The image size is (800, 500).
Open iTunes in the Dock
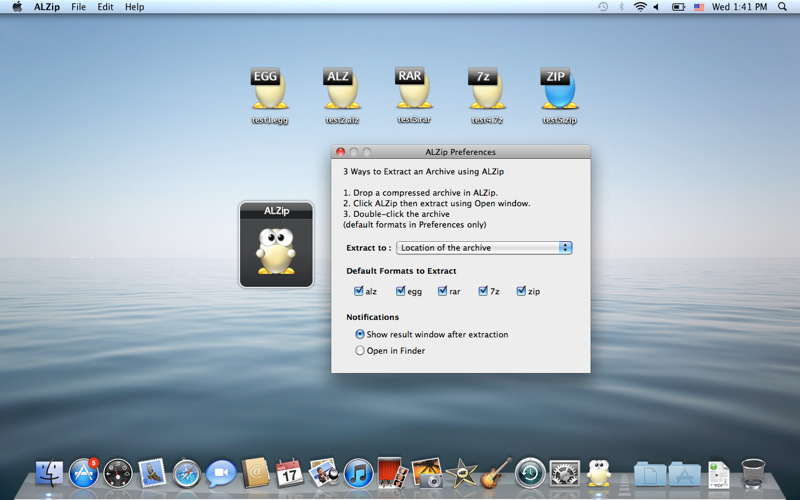pos(357,473)
